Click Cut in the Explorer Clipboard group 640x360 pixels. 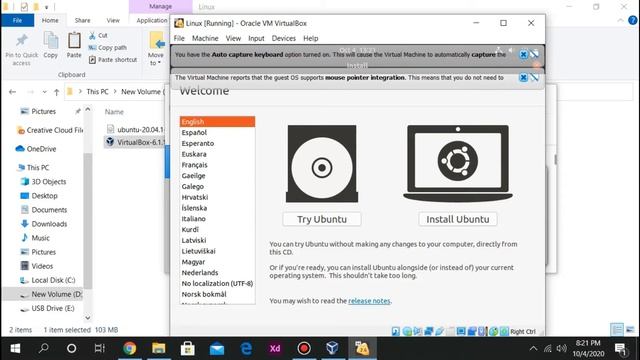click(98, 36)
